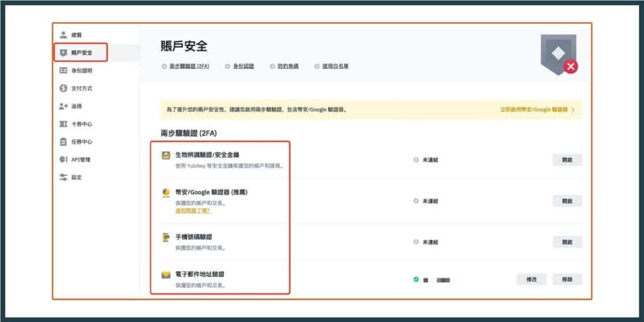Screen dimensions: 644x322
Task: Click 立即啟用幣安/Google 驗證器 banner link
Action: [533, 109]
